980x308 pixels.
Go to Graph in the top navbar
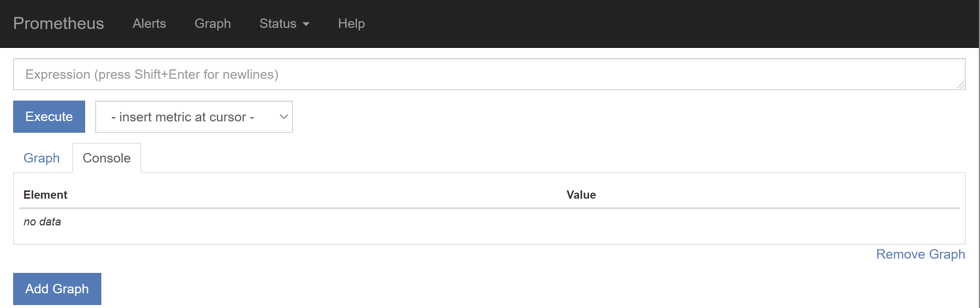(212, 24)
